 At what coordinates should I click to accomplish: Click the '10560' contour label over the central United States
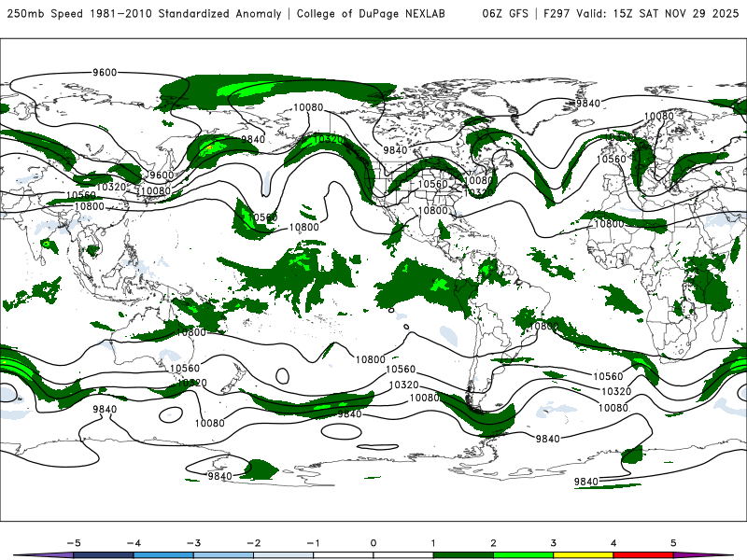click(433, 184)
